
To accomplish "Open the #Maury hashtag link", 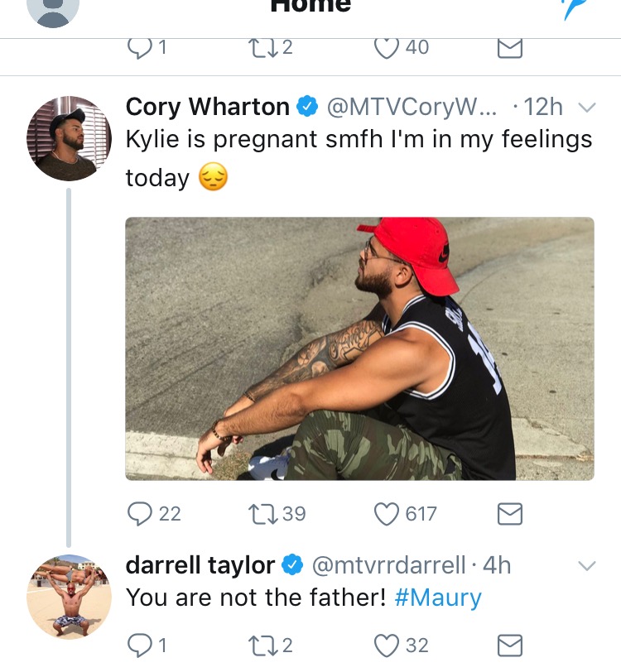I will pyautogui.click(x=438, y=598).
